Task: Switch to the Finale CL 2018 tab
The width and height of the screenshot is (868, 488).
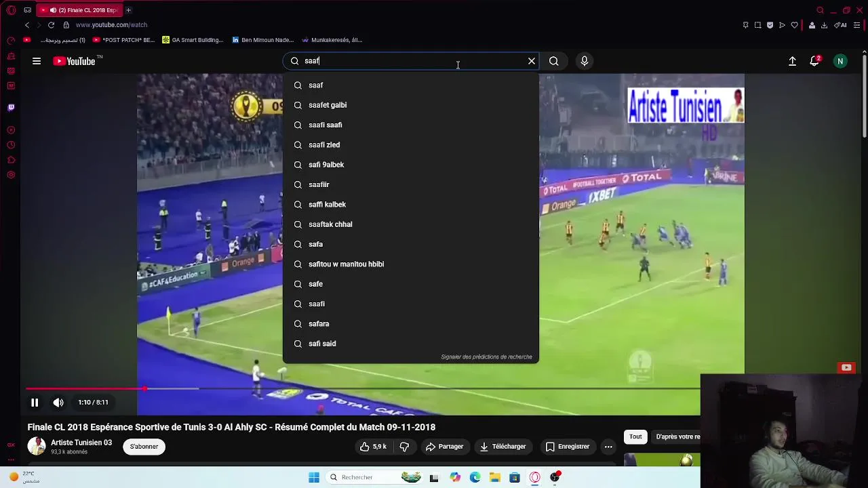Action: [79, 10]
